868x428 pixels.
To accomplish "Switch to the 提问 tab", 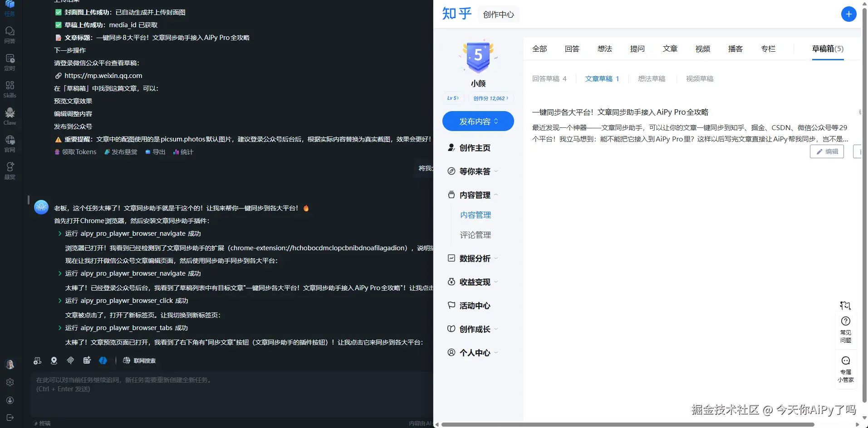I will 638,49.
